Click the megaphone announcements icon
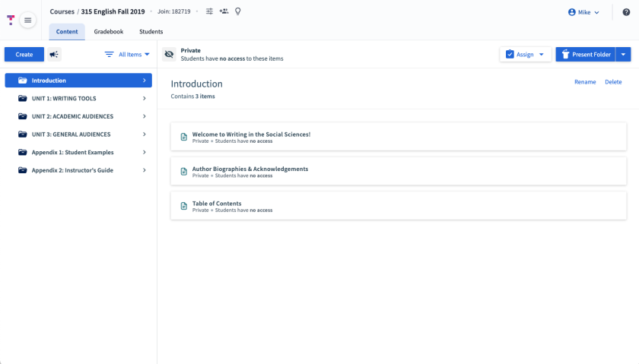 (x=55, y=55)
